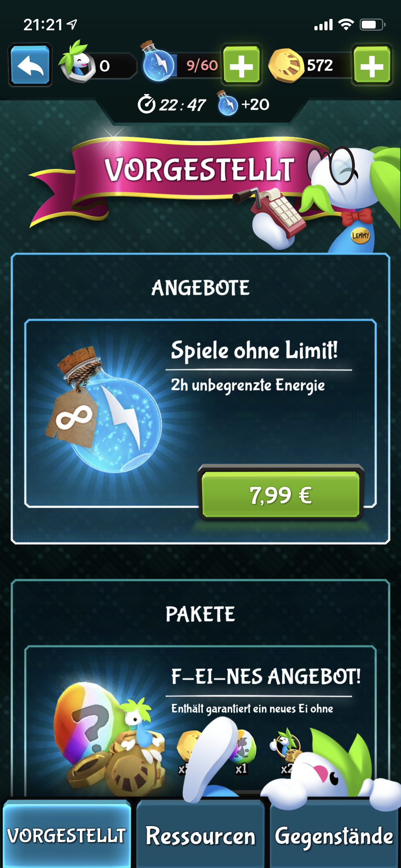
Task: Tap the small +20 energy flask icon
Action: click(227, 103)
